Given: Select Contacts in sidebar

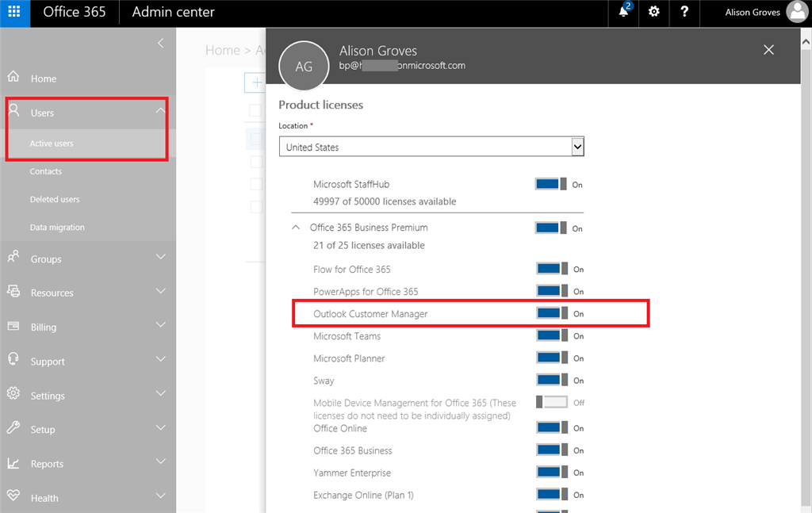Looking at the screenshot, I should coord(45,171).
